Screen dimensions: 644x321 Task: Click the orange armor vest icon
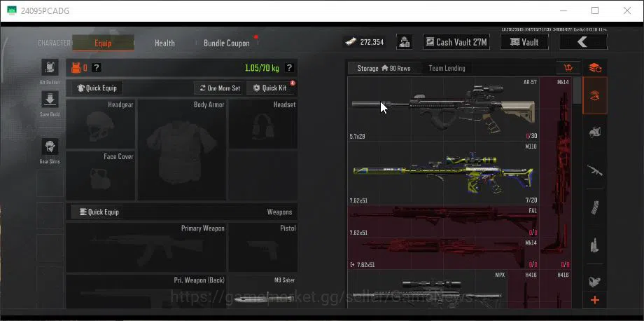(76, 68)
